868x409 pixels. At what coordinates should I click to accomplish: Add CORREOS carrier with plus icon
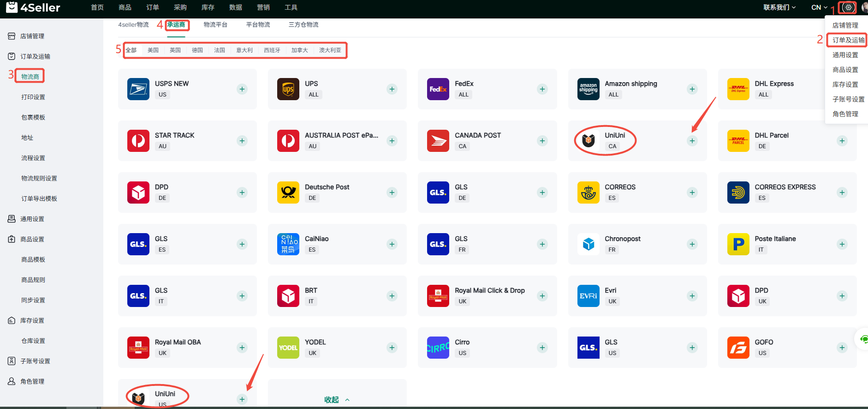coord(692,192)
